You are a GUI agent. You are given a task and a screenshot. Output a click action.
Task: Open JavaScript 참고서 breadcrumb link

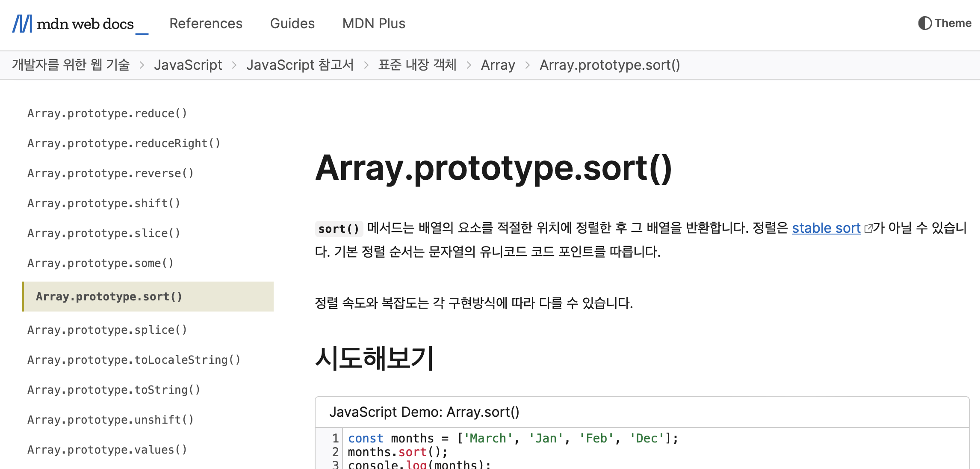tap(300, 65)
